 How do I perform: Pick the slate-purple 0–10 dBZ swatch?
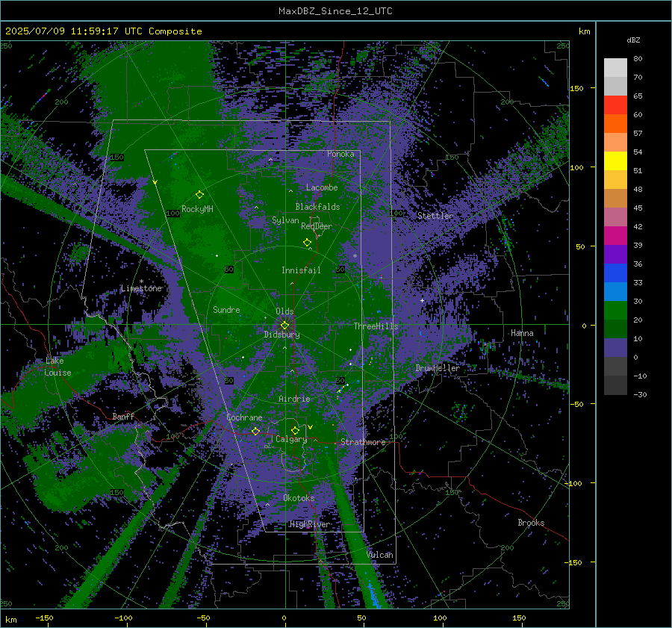615,348
